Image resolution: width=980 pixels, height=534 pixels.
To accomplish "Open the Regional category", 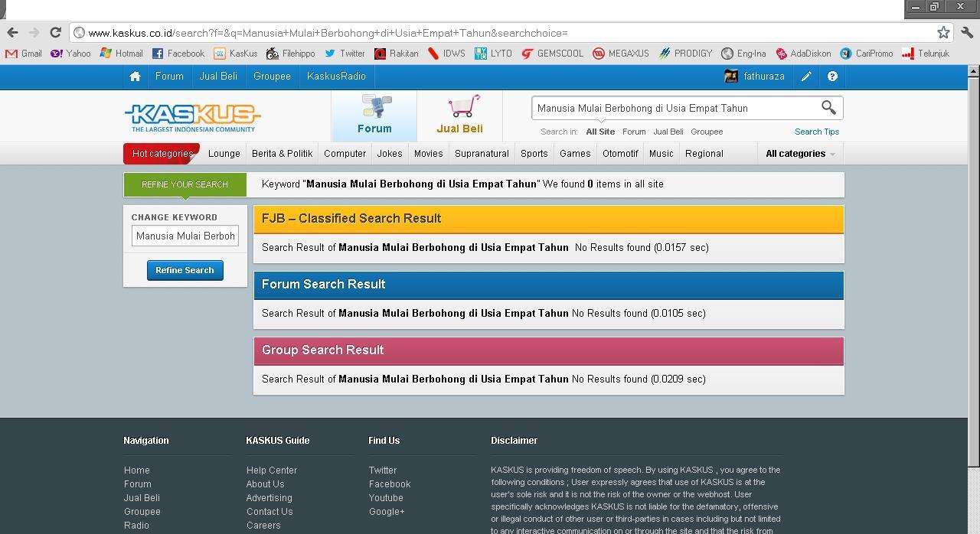I will (x=704, y=154).
